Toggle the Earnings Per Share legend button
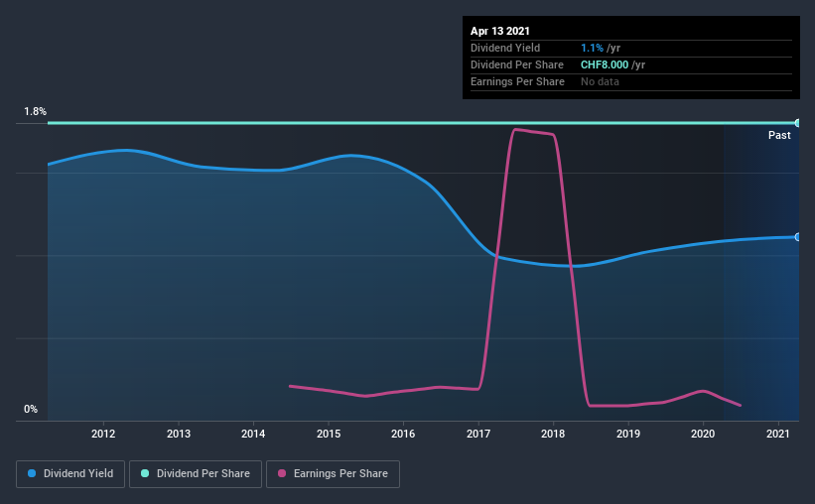This screenshot has width=815, height=504. pos(334,474)
